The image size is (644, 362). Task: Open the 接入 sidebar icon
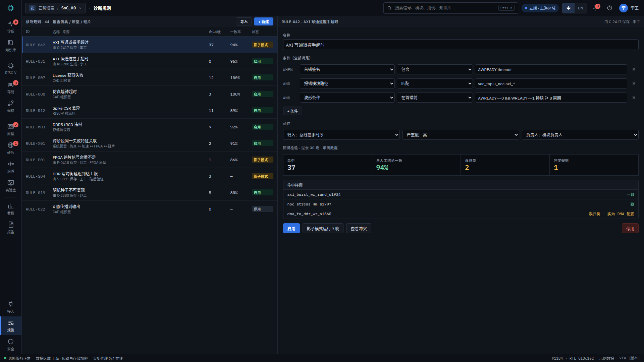tap(11, 307)
